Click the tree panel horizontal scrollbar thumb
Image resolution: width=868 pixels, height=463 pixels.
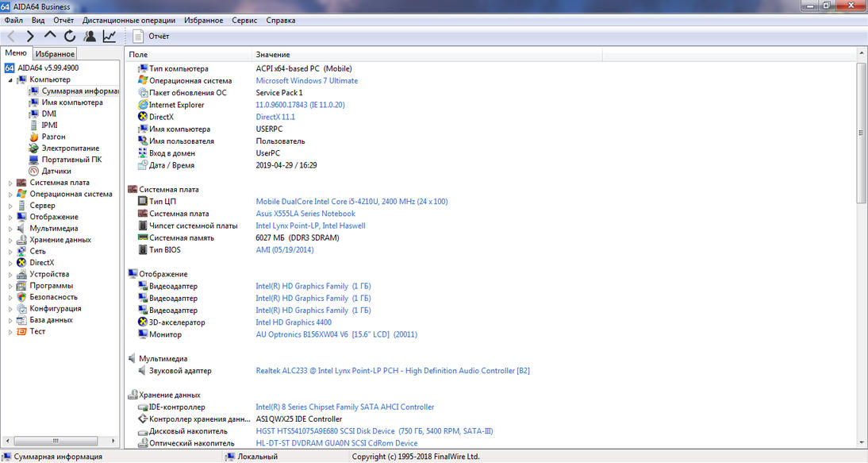(x=56, y=441)
